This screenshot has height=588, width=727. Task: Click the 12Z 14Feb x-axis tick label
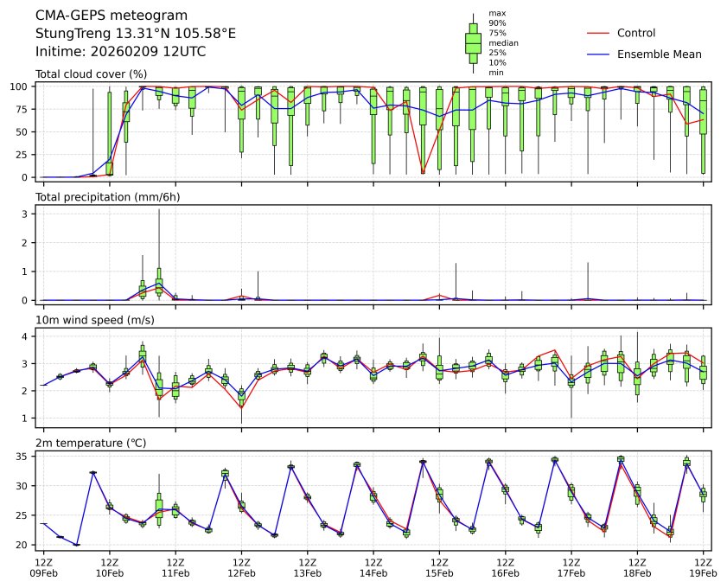coord(373,566)
